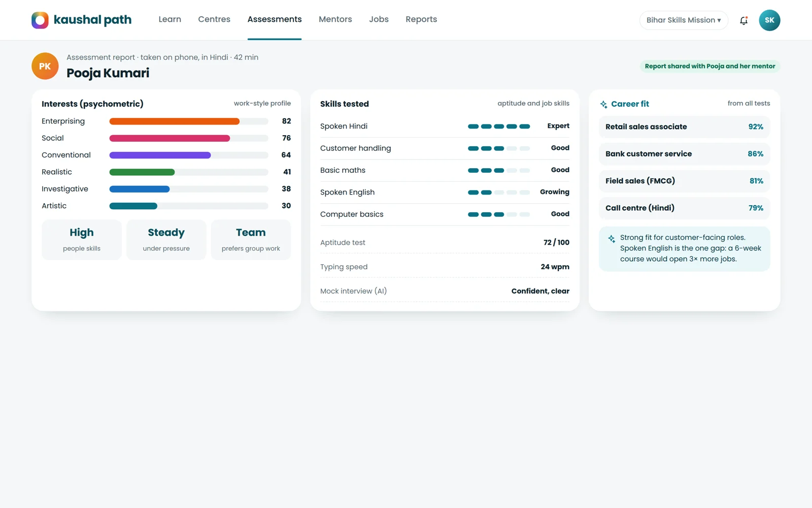
Task: Click the Steady under pressure tile
Action: (x=166, y=240)
